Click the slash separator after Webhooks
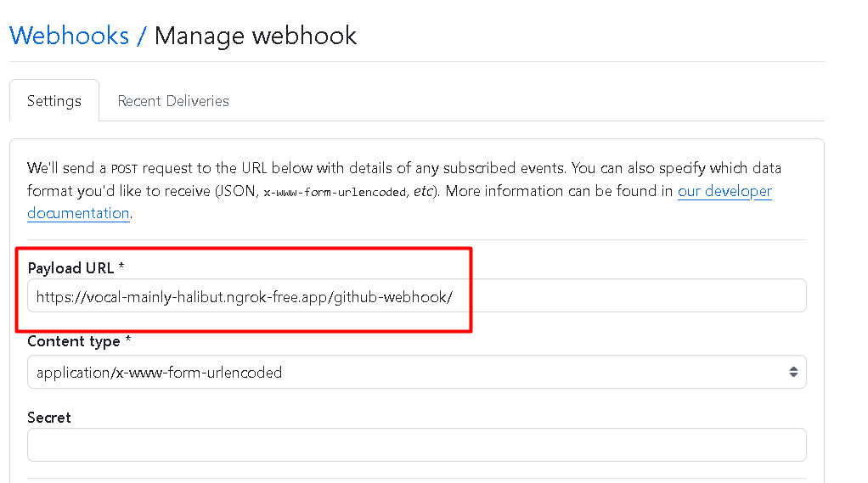This screenshot has width=868, height=483. pyautogui.click(x=142, y=36)
